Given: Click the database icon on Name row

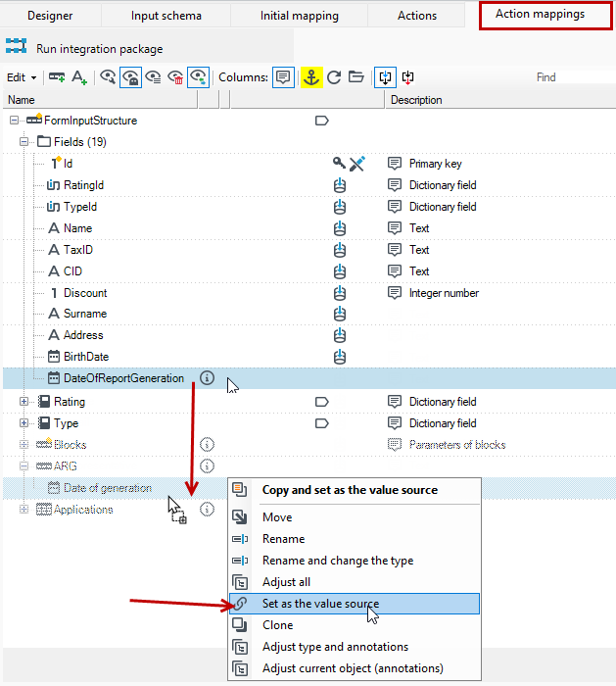Looking at the screenshot, I should [340, 228].
